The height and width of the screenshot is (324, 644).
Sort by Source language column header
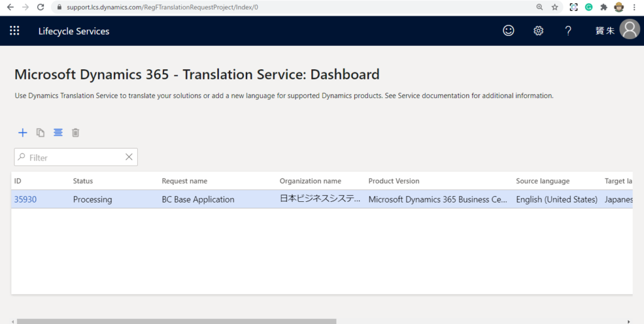[543, 181]
